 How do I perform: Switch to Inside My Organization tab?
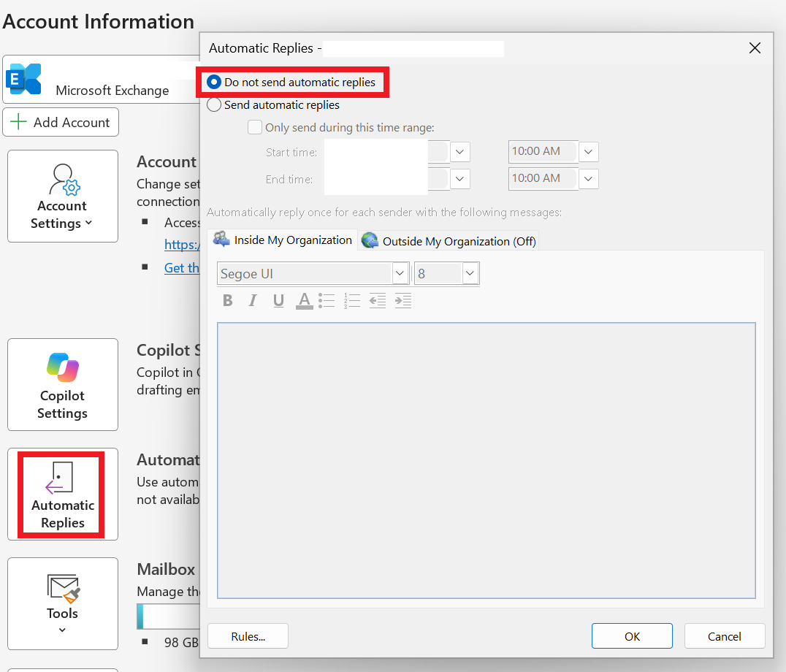click(283, 240)
